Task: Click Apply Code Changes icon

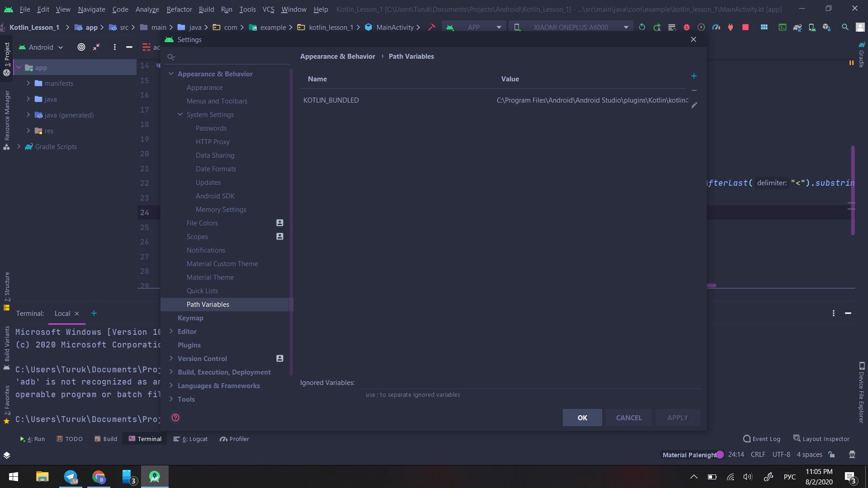Action: click(x=672, y=27)
